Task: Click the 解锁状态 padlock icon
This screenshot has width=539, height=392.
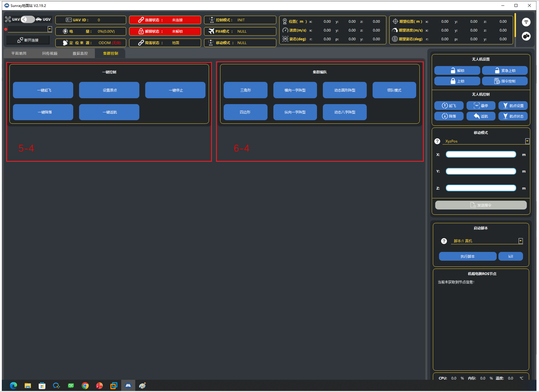Action: 141,31
